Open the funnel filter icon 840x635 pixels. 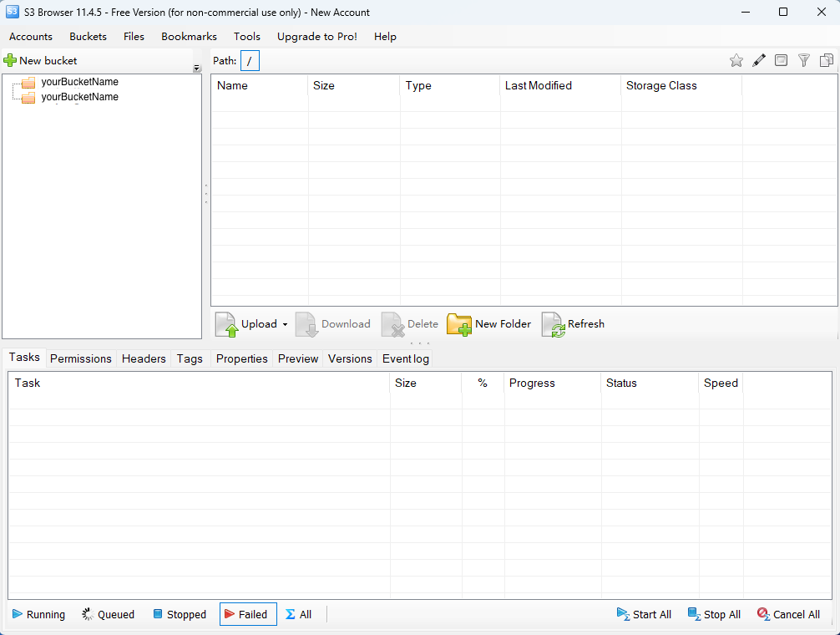click(803, 60)
